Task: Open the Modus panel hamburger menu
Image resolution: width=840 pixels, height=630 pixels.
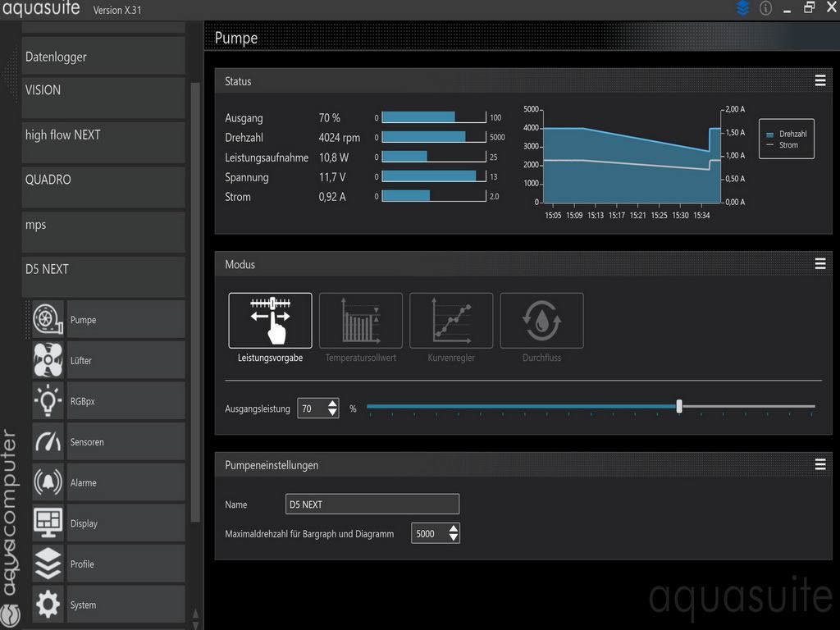Action: tap(820, 263)
